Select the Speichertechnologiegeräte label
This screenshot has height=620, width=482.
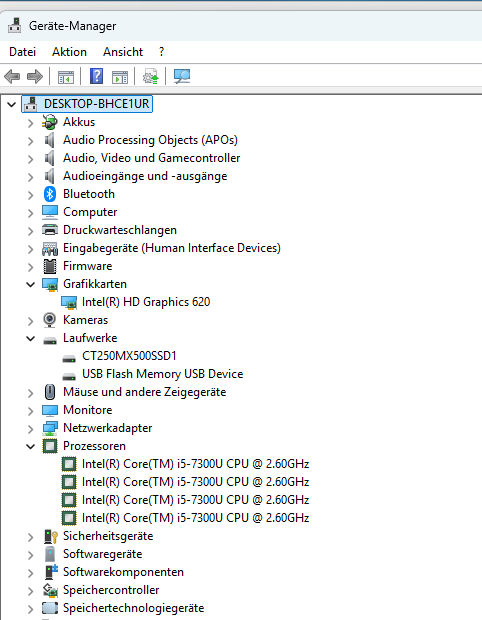pyautogui.click(x=134, y=608)
